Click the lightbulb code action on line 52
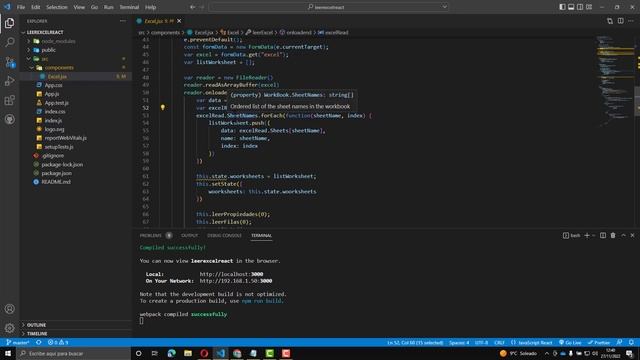Viewport: 640px width, 360px height. pos(162,107)
